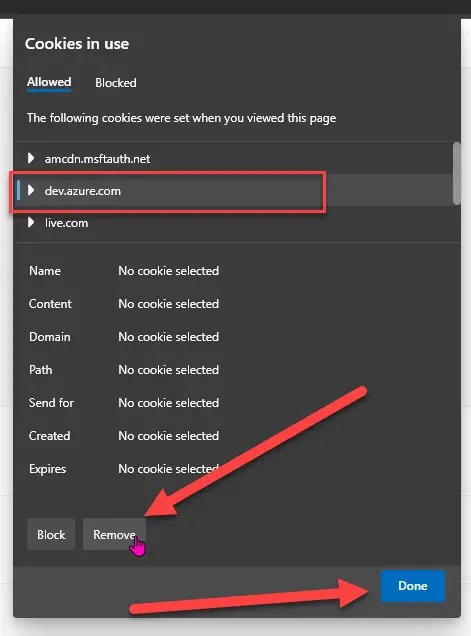This screenshot has width=471, height=636.
Task: Click the Name field value text
Action: (x=168, y=271)
